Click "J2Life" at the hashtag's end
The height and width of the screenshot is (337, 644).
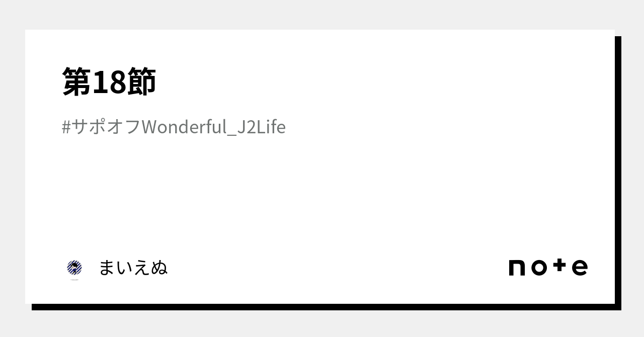(261, 127)
